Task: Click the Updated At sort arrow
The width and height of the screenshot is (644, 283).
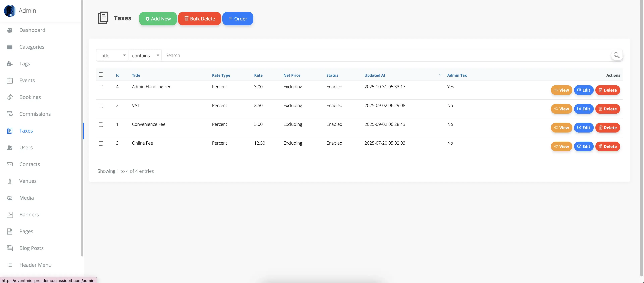Action: 440,75
